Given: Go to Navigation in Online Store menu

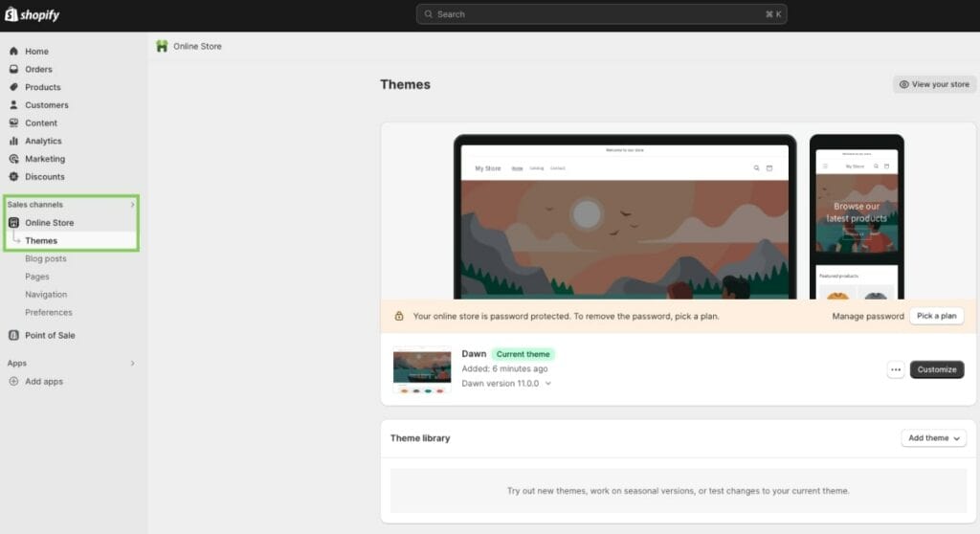Looking at the screenshot, I should (x=46, y=295).
